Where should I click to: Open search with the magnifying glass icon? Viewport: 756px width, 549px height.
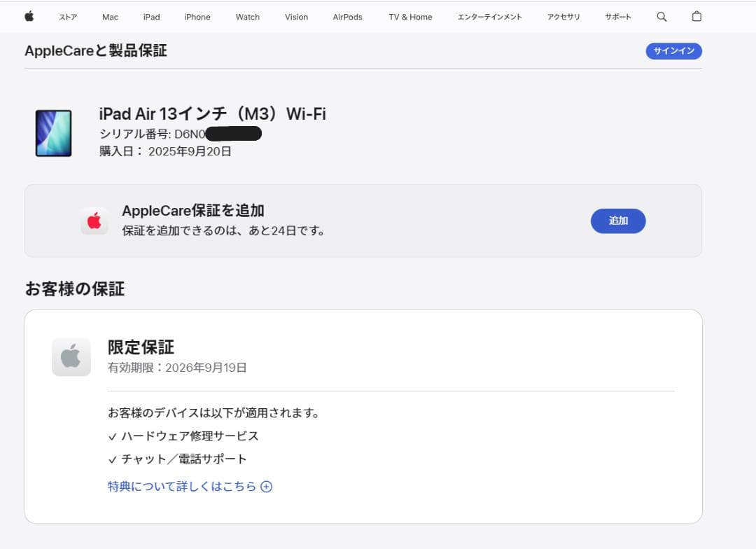[x=661, y=16]
